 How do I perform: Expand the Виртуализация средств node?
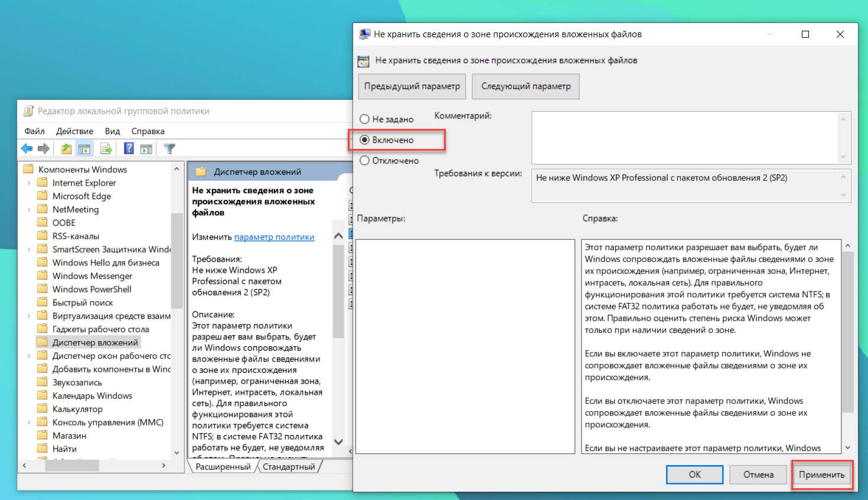(29, 316)
